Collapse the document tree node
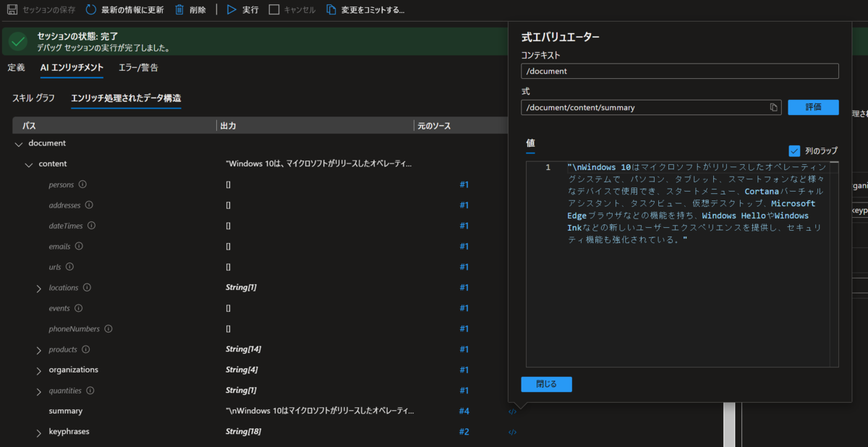 pos(19,143)
